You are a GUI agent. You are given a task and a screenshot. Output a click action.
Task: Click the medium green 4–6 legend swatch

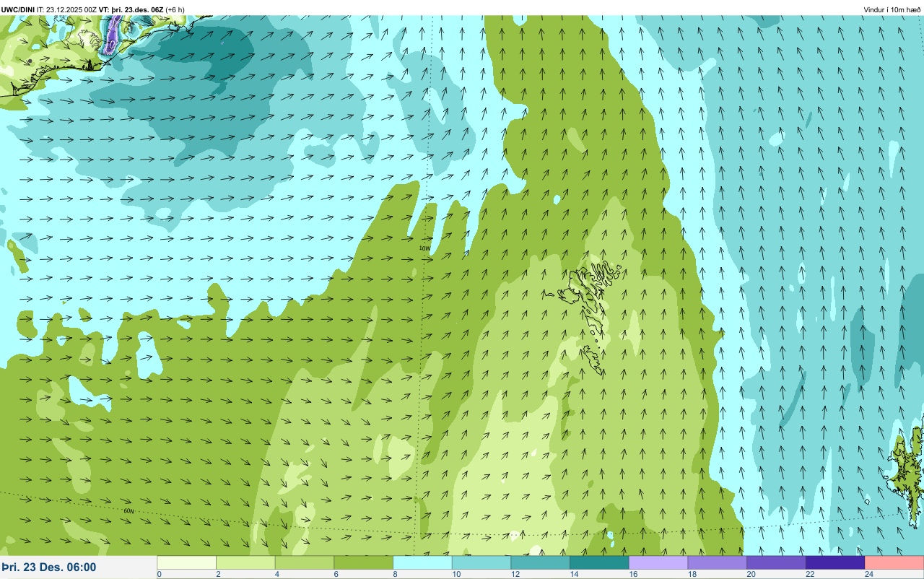305,562
